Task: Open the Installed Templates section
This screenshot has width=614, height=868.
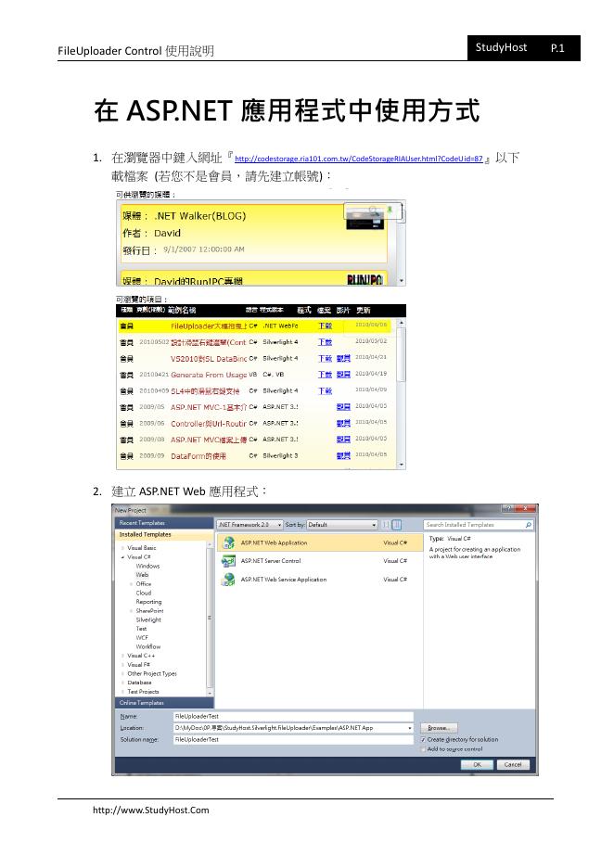Action: pos(164,535)
